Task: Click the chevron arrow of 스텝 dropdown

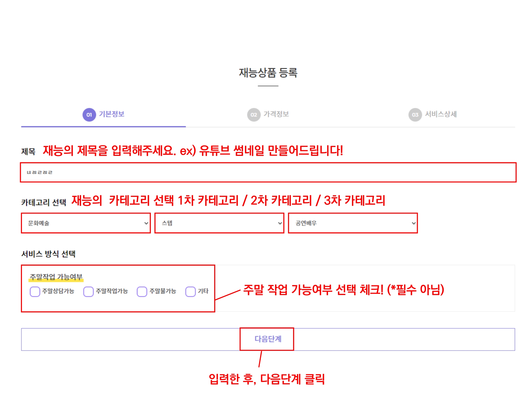Action: pyautogui.click(x=280, y=223)
